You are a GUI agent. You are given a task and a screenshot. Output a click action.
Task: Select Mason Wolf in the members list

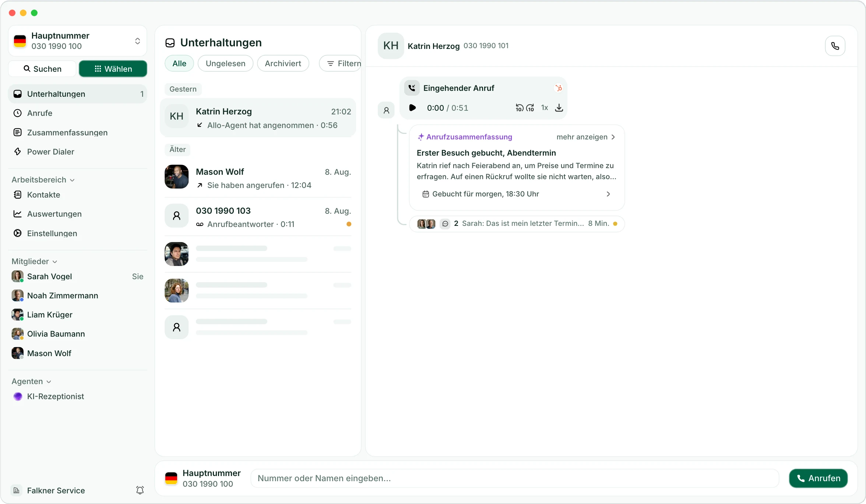click(78, 353)
